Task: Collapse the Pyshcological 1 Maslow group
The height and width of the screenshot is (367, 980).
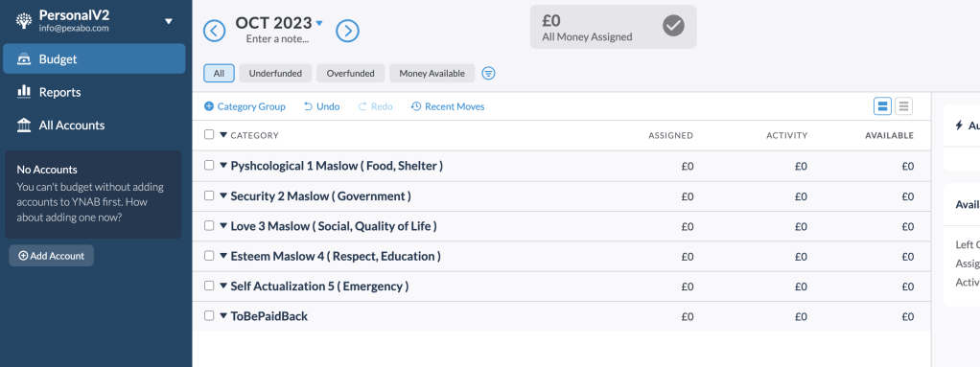Action: (x=223, y=166)
